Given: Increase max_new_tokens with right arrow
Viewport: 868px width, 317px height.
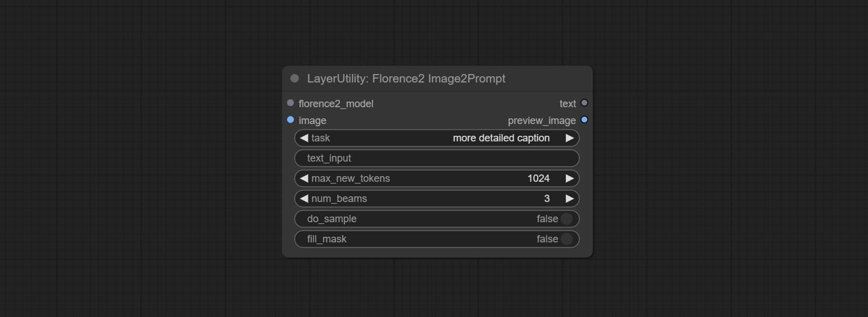Looking at the screenshot, I should 570,178.
